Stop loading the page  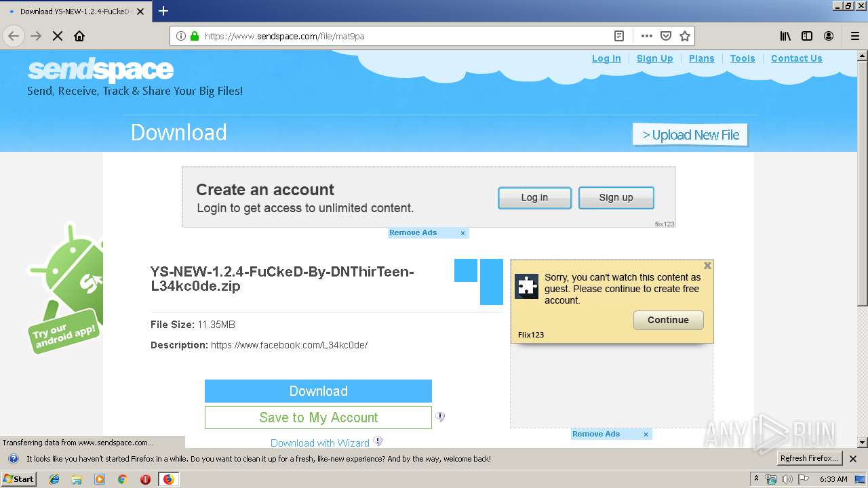[x=58, y=36]
